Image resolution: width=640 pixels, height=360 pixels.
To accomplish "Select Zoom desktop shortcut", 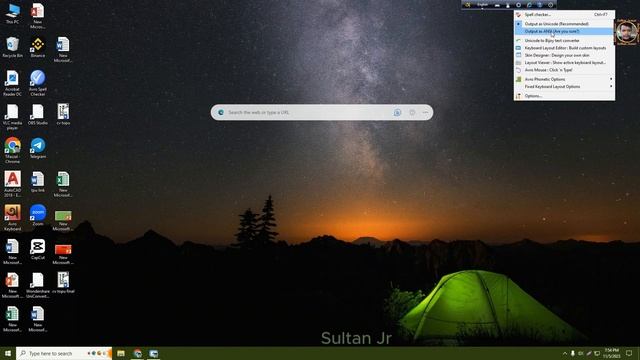I will tap(38, 215).
